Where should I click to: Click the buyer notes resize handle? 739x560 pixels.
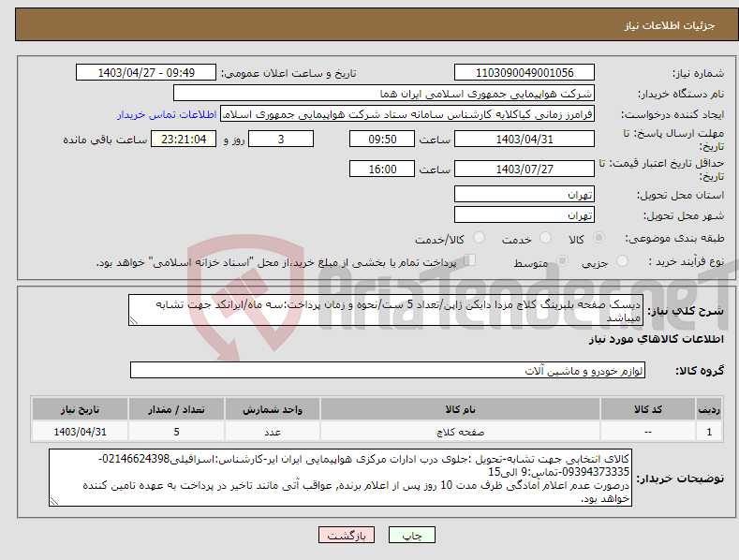click(x=54, y=502)
